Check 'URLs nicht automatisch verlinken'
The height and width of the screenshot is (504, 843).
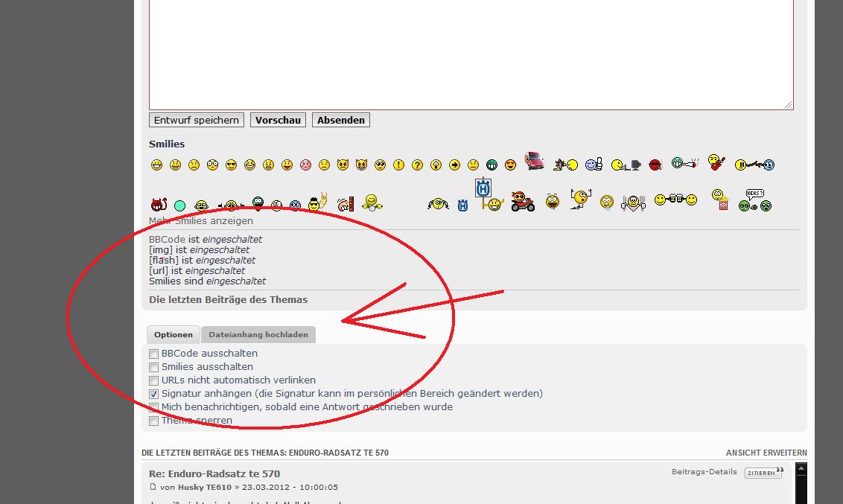point(154,381)
